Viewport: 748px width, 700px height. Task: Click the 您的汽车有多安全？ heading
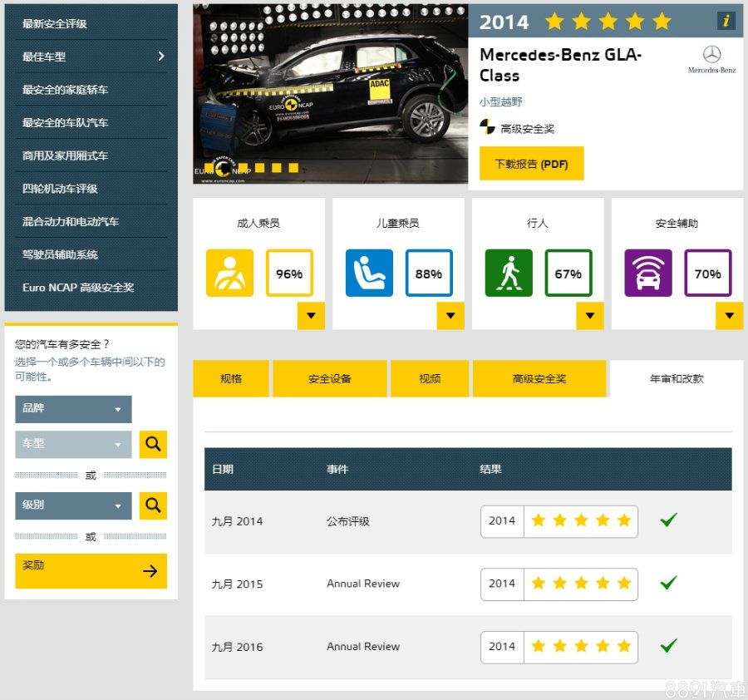pos(62,344)
